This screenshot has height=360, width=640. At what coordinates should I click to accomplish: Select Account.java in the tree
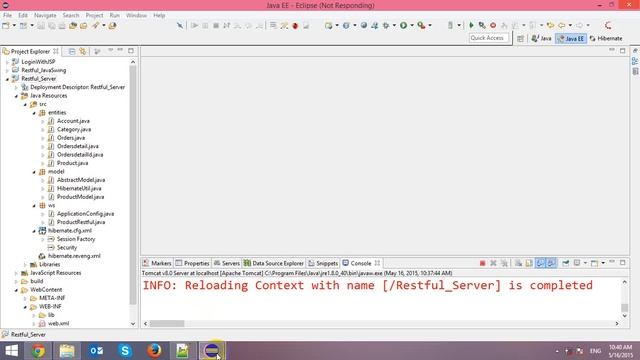tap(73, 121)
